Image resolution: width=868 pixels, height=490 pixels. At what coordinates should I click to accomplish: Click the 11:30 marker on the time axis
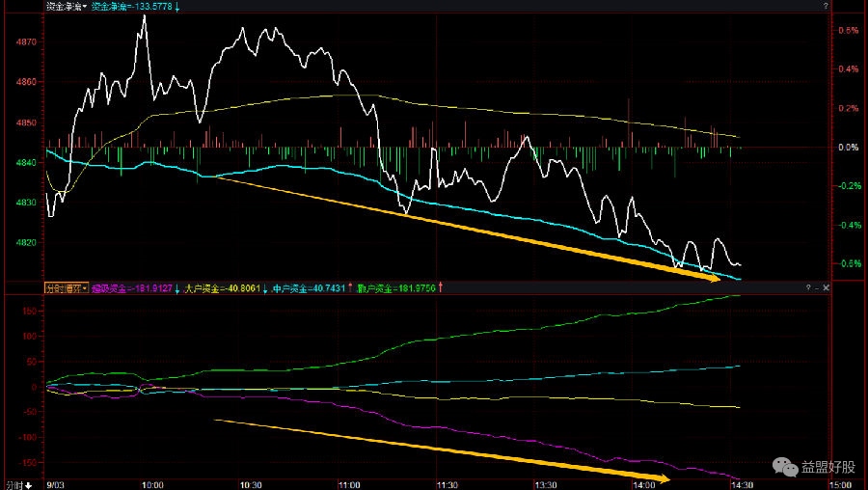(x=445, y=484)
